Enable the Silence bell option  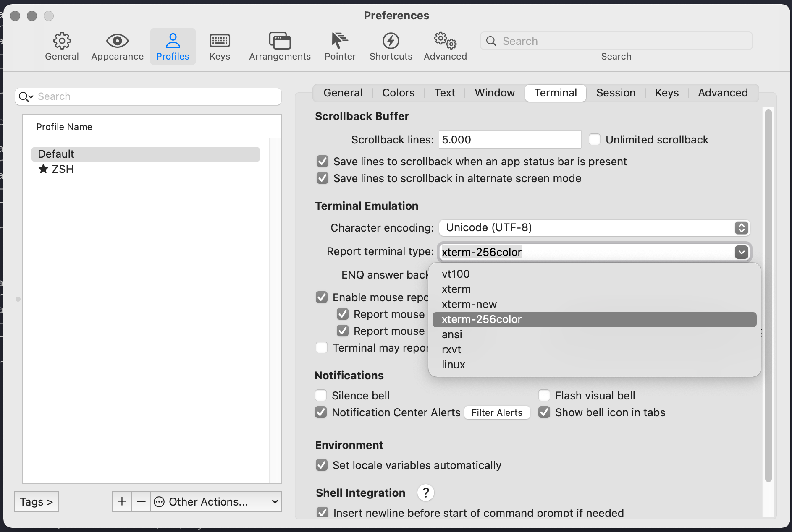click(321, 395)
